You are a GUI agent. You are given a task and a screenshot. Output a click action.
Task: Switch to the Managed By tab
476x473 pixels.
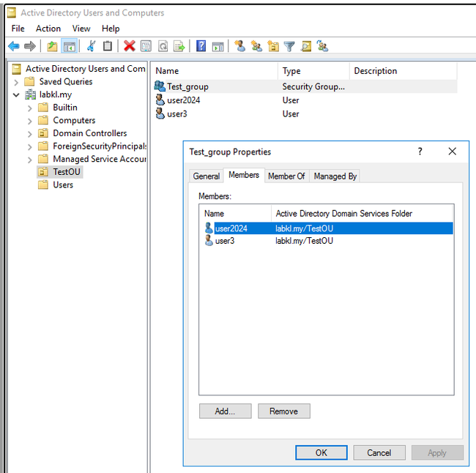[x=335, y=176]
